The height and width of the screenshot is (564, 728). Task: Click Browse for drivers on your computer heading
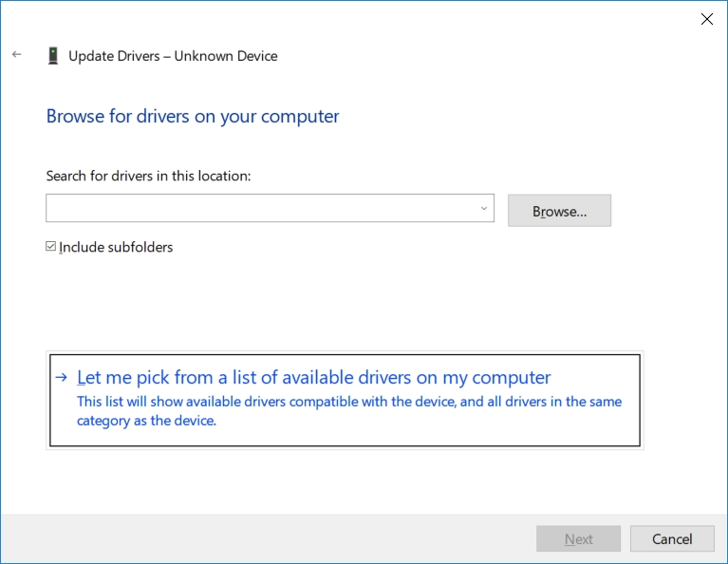click(x=193, y=116)
